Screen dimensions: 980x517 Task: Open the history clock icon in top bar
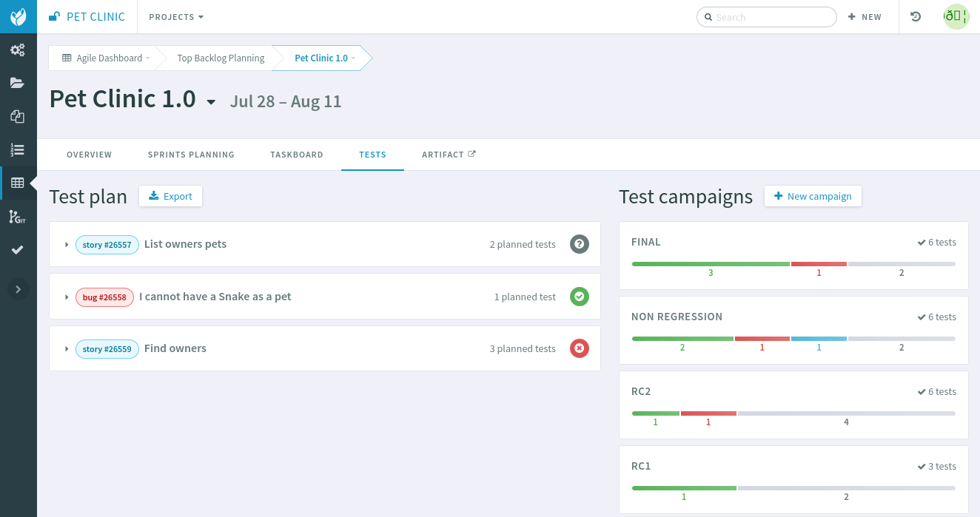pos(916,16)
